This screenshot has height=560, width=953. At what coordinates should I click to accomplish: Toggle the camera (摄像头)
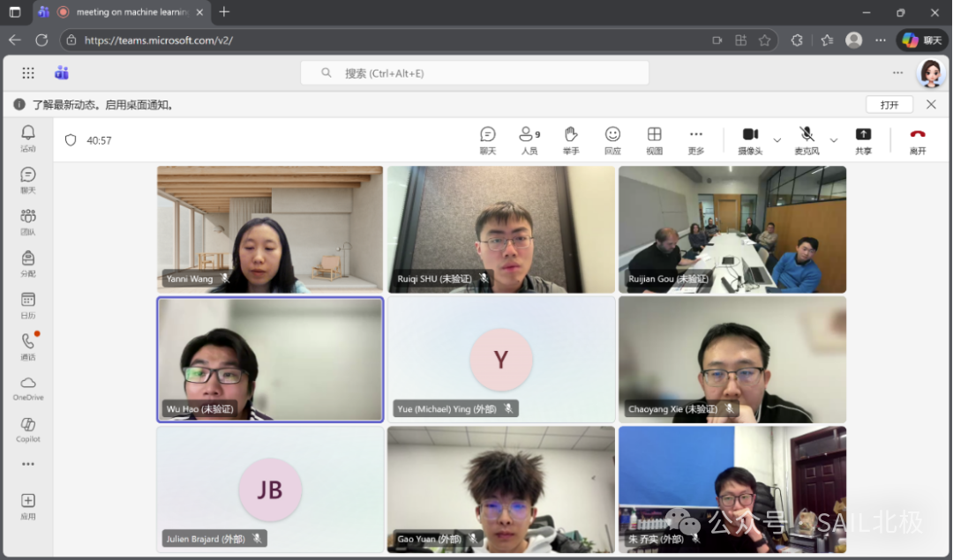coord(750,140)
